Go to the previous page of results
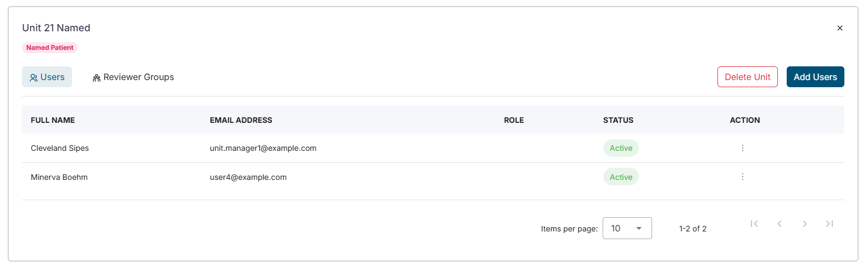868x272 pixels. tap(780, 224)
